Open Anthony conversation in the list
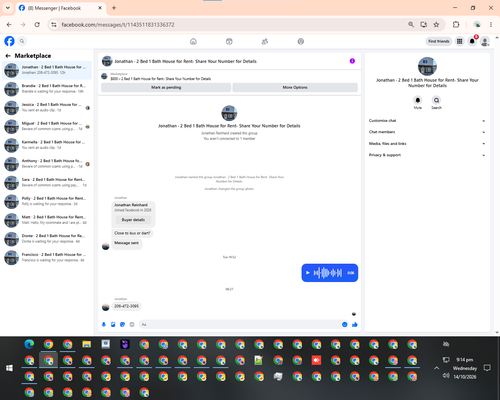Viewport: 500px width, 400px height. coord(47,163)
